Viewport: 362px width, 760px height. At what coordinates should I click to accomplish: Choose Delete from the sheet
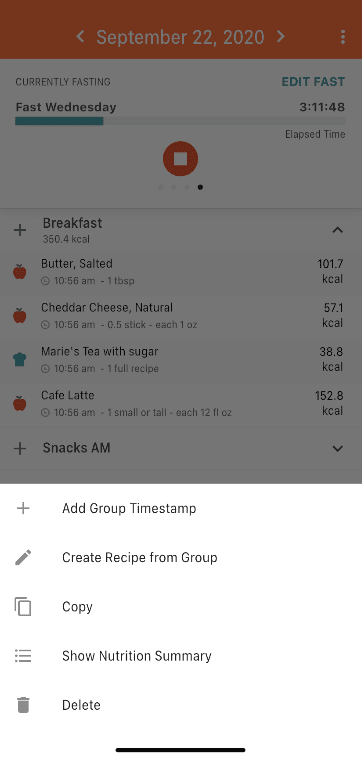pos(181,705)
